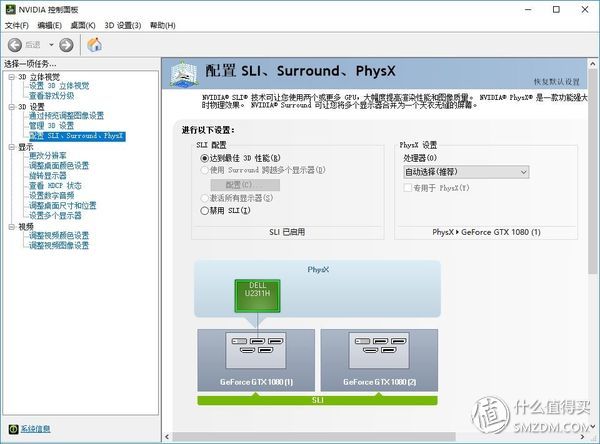Image resolution: width=600 pixels, height=444 pixels.
Task: Click 选择一项任务... heading
Action: (x=30, y=64)
